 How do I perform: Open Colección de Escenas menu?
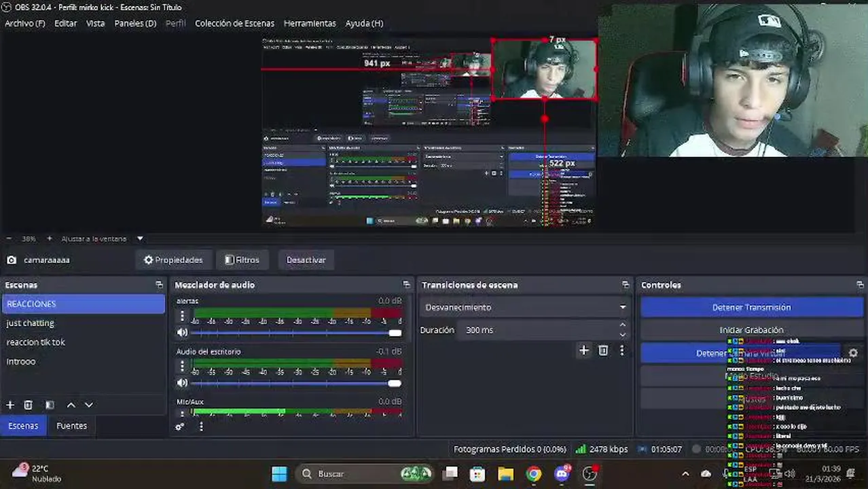coord(235,23)
